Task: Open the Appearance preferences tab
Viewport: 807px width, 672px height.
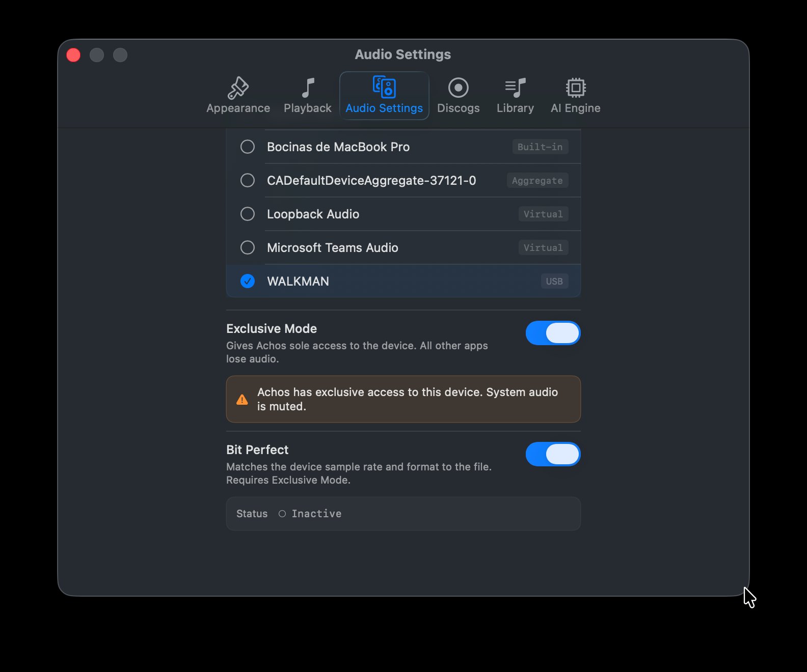Action: click(x=238, y=96)
